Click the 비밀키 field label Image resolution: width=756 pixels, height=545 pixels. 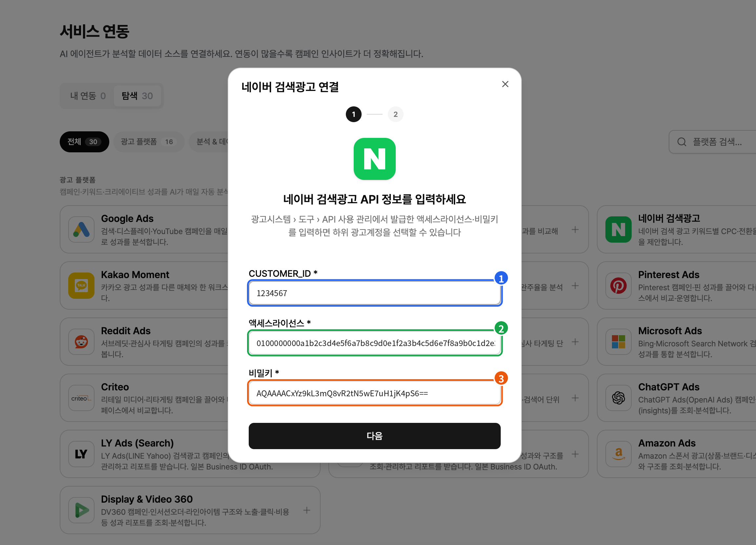(x=264, y=373)
